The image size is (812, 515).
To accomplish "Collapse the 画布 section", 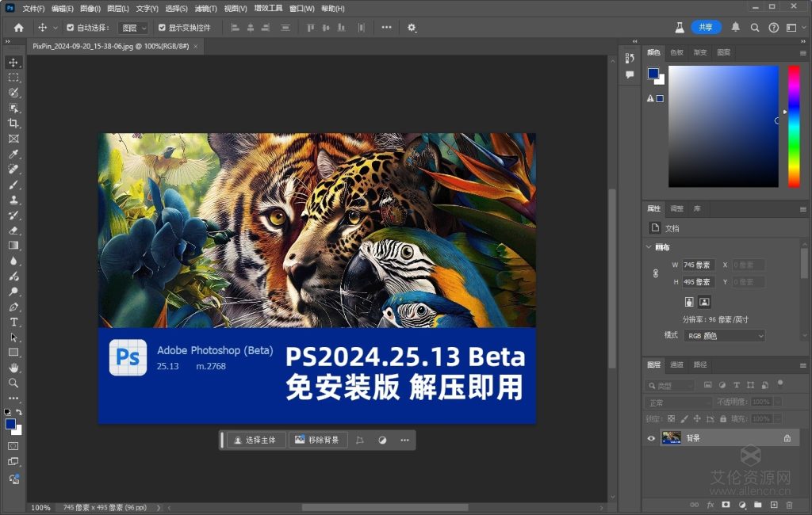I will tap(649, 247).
